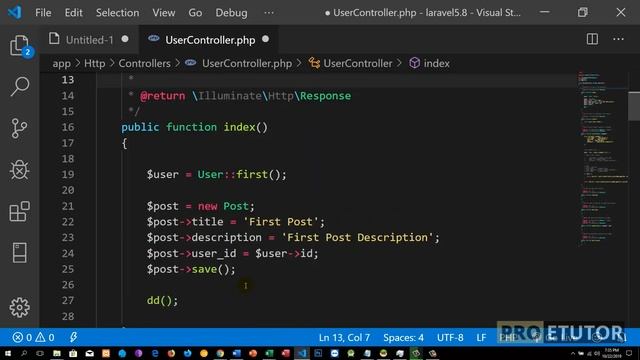Click 'public function index()' on line 16
This screenshot has height=360, width=640.
[x=194, y=127]
